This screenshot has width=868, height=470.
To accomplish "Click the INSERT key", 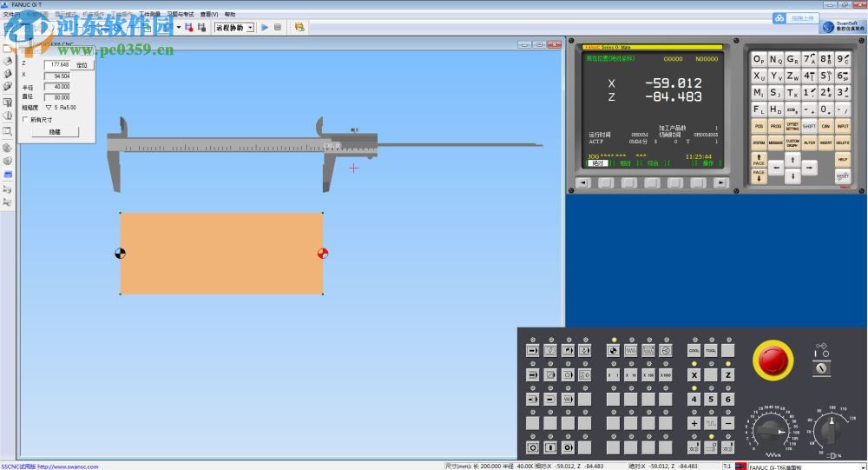I will [826, 143].
